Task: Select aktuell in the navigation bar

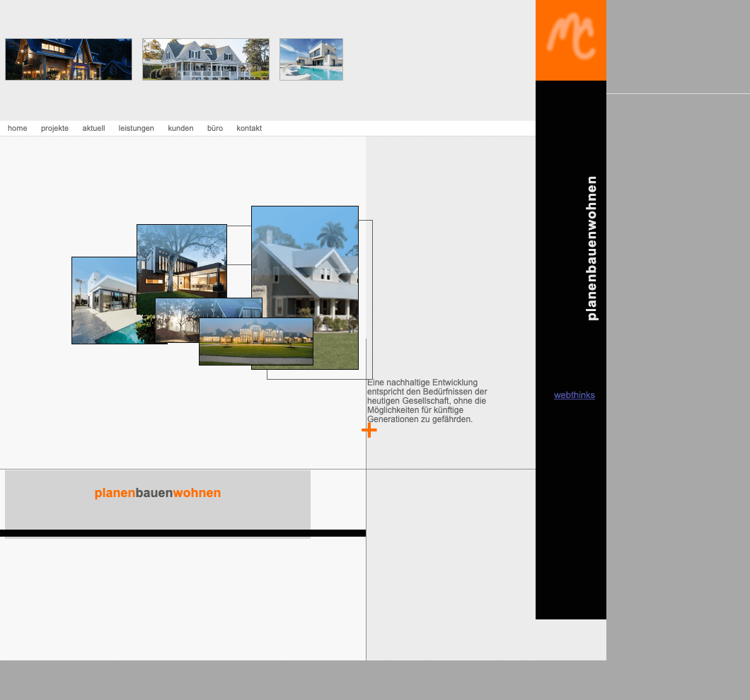Action: click(93, 128)
